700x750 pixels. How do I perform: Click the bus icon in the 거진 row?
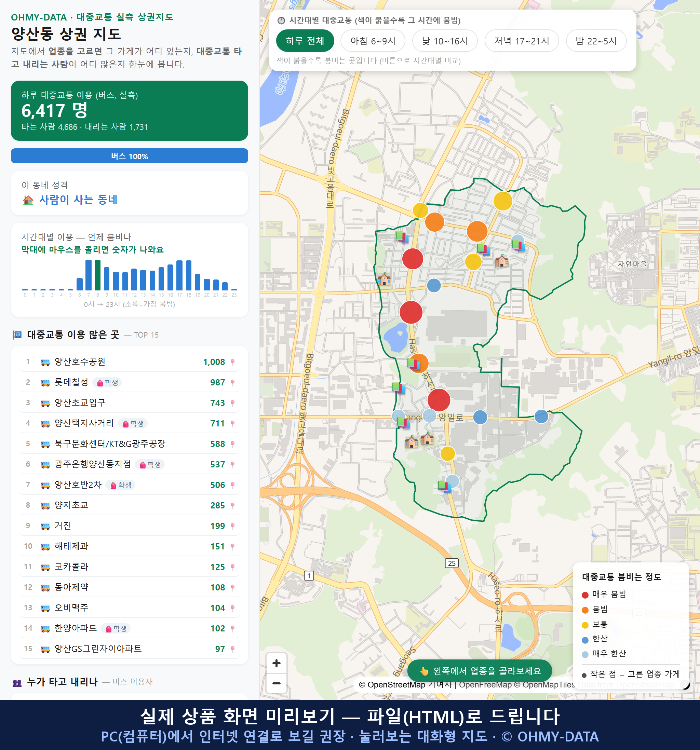tap(45, 526)
